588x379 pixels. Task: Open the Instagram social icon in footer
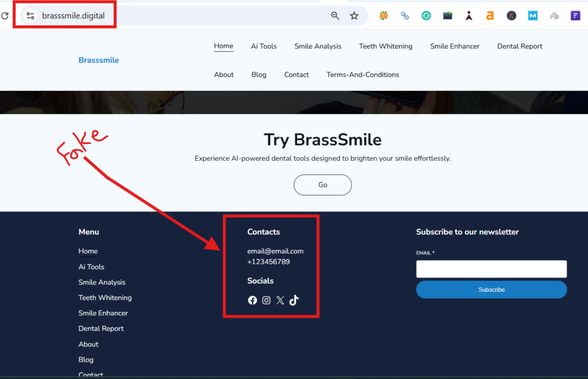tap(266, 300)
